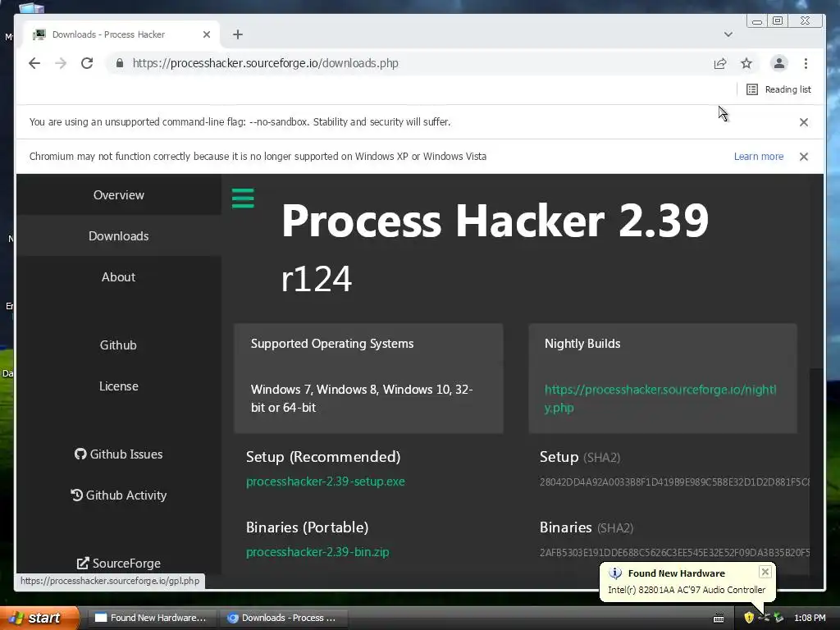
Task: Reload the page with the refresh icon
Action: coord(87,63)
